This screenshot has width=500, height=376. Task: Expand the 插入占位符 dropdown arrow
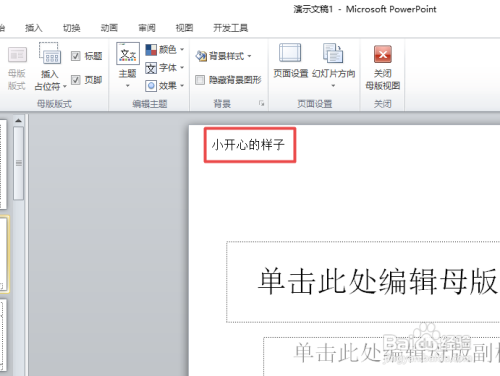(x=65, y=87)
